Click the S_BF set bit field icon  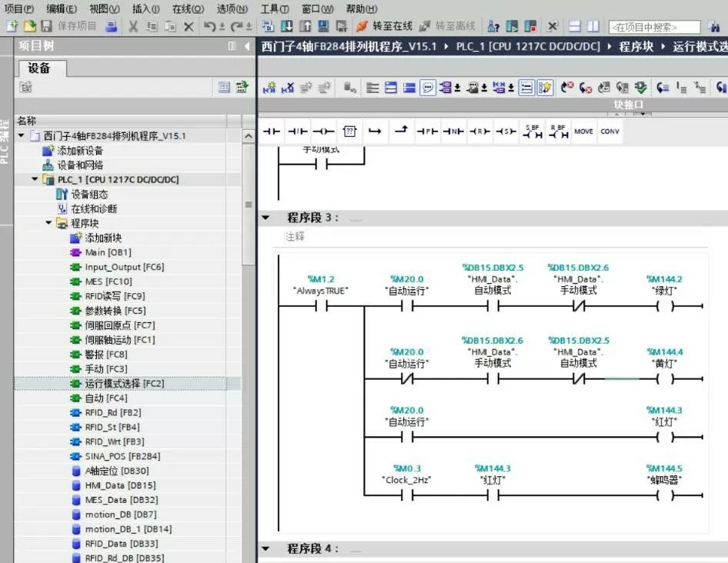(x=532, y=132)
